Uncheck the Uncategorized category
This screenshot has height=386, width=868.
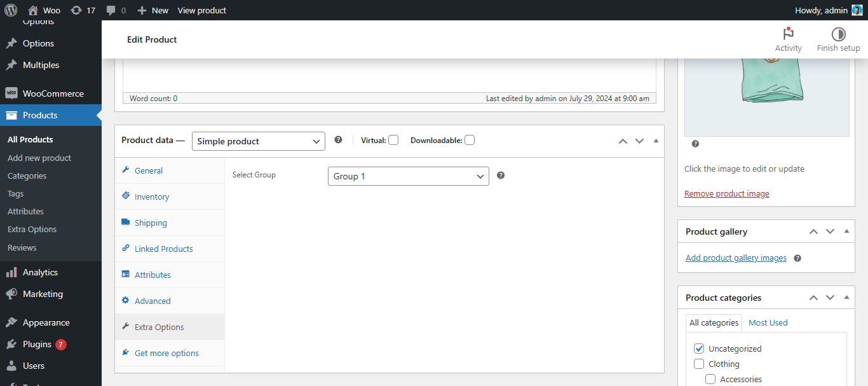(x=699, y=348)
